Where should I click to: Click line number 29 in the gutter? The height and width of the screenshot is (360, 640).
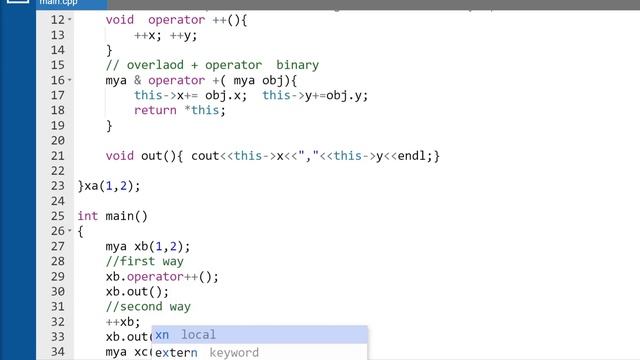(x=58, y=276)
